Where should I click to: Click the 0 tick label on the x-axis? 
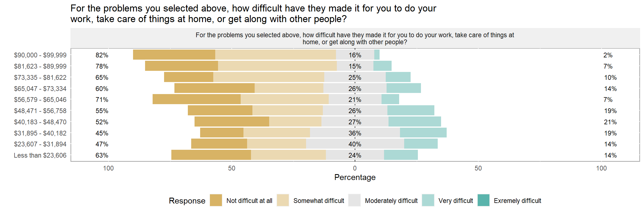point(355,168)
